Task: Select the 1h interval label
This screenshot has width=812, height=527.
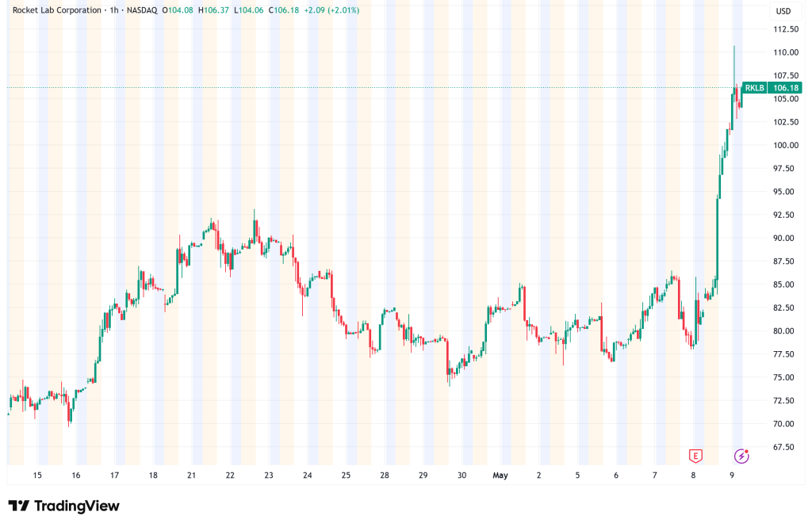Action: 114,10
